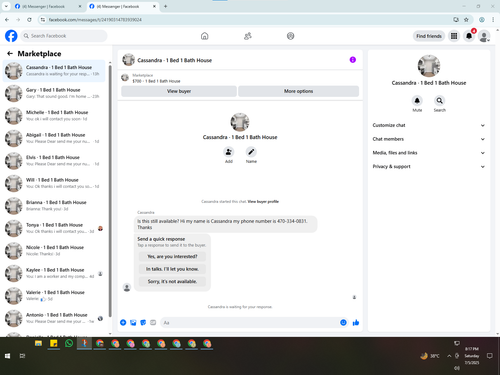
Task: Click the View buyer button
Action: pos(179,91)
